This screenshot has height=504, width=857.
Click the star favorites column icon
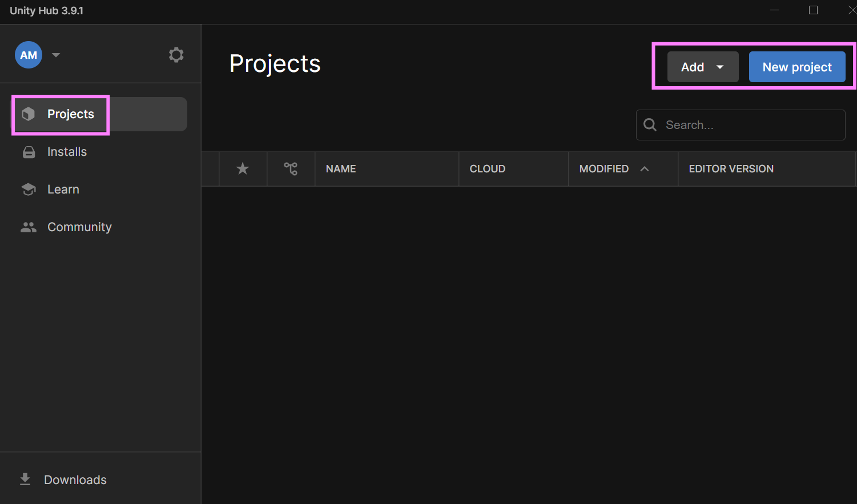coord(243,168)
